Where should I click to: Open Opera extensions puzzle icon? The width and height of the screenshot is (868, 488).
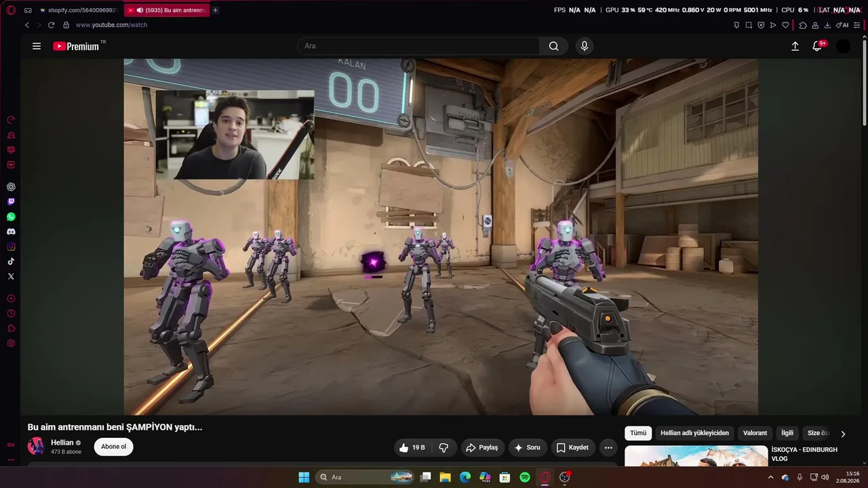pos(803,25)
